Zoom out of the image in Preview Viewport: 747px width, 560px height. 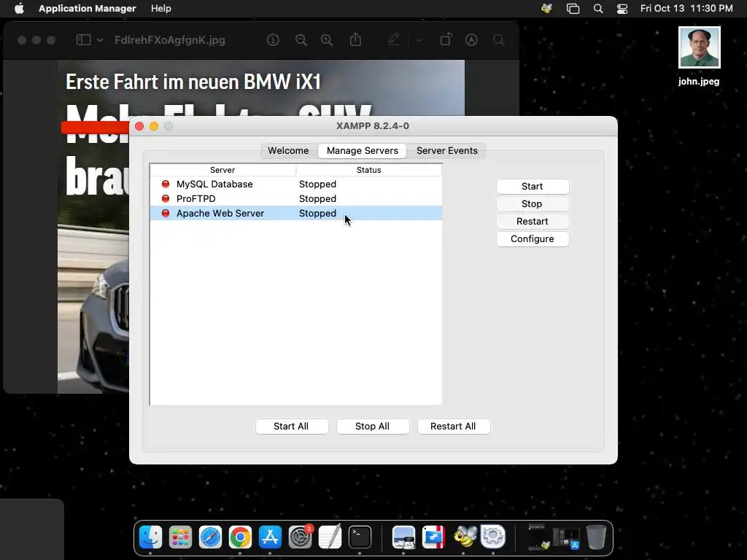point(301,40)
